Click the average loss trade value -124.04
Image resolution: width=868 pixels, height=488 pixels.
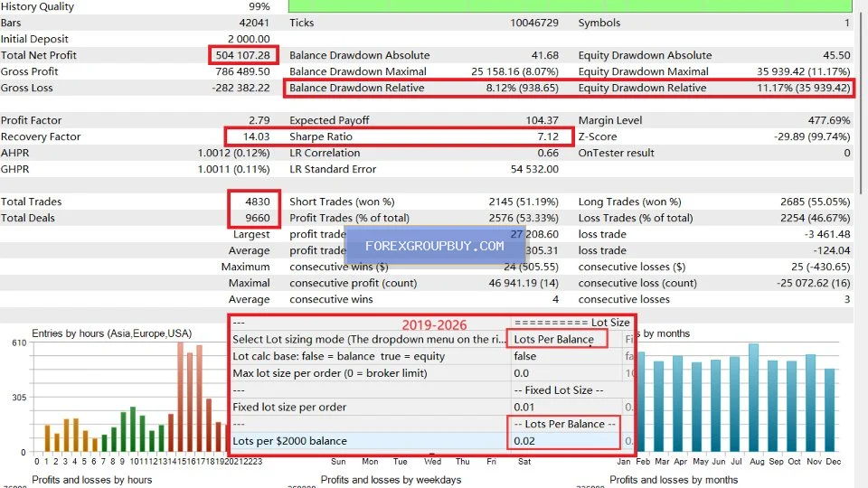(x=832, y=250)
